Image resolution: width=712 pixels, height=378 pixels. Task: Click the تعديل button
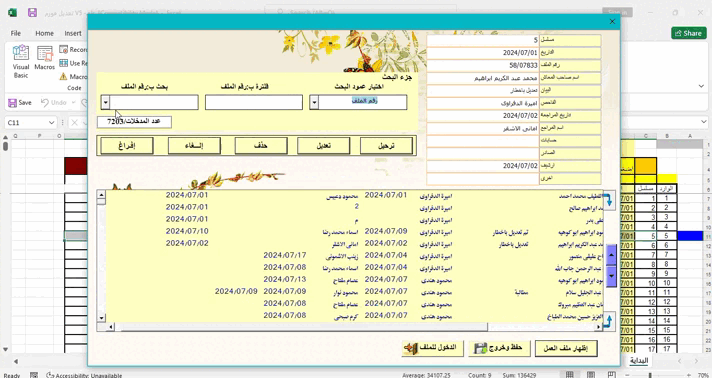tap(324, 146)
